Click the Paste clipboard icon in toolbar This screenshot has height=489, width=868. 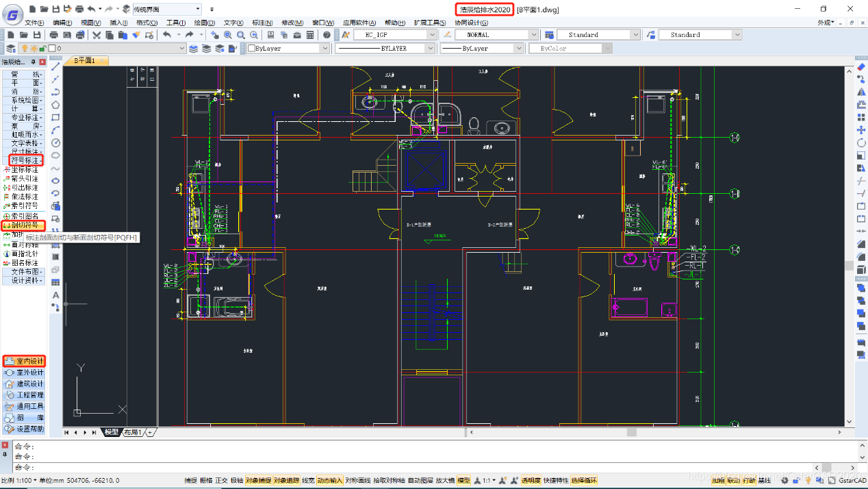coord(121,35)
